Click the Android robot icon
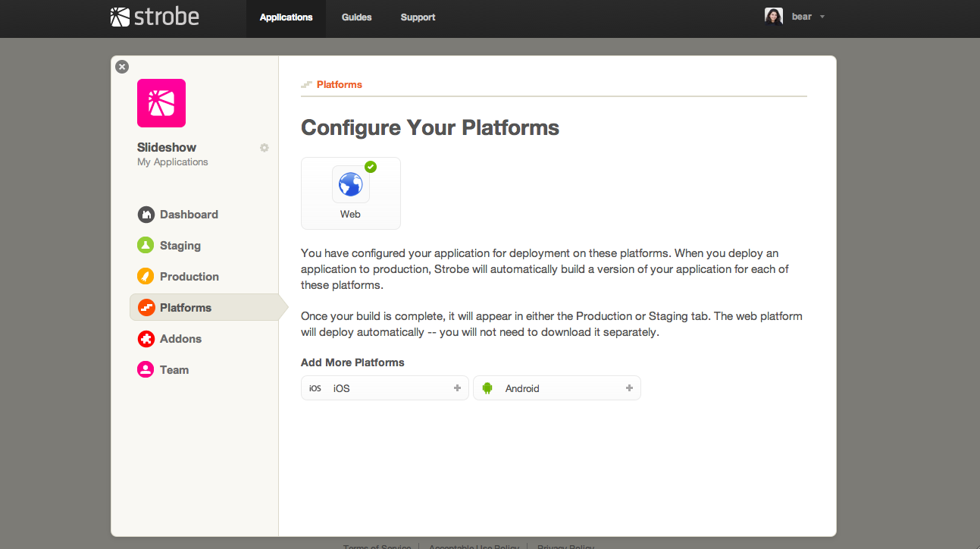980x549 pixels. [487, 388]
